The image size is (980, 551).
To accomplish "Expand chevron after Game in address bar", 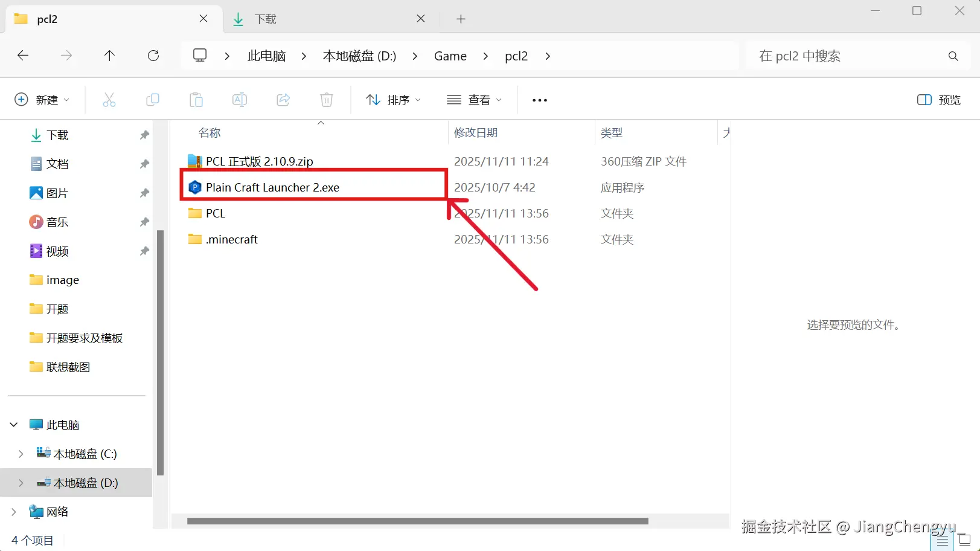I will (485, 56).
